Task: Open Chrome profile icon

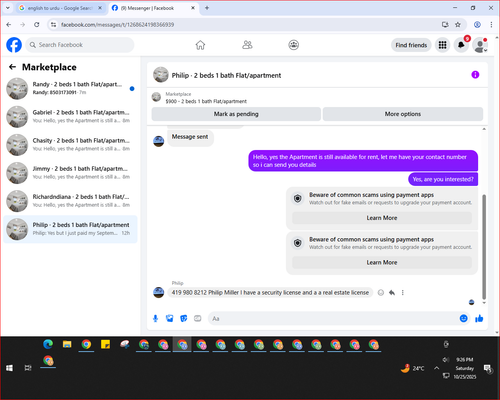Action: point(477,25)
